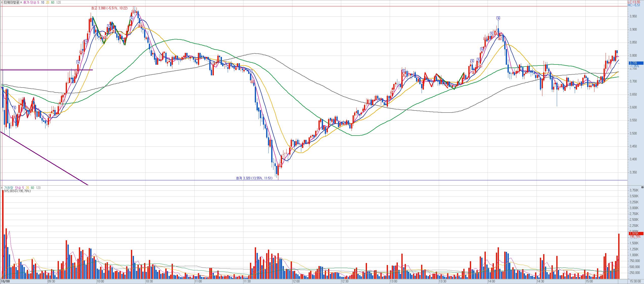Click the square marker before 종가 단순

[x=21, y=2]
